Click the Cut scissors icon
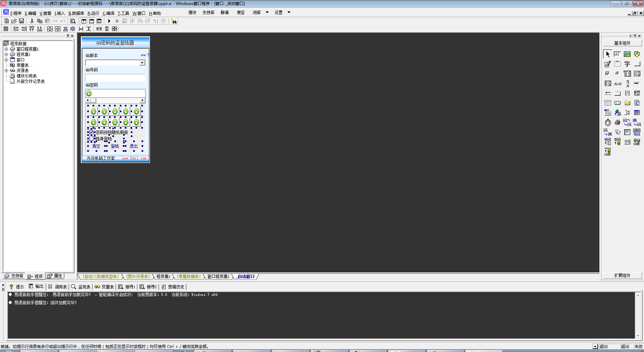 coord(32,21)
